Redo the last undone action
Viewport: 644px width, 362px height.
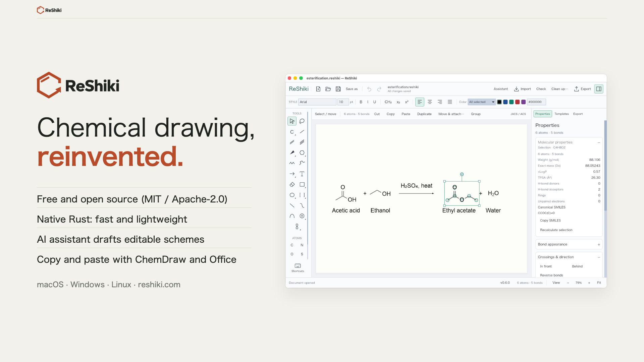tap(379, 89)
